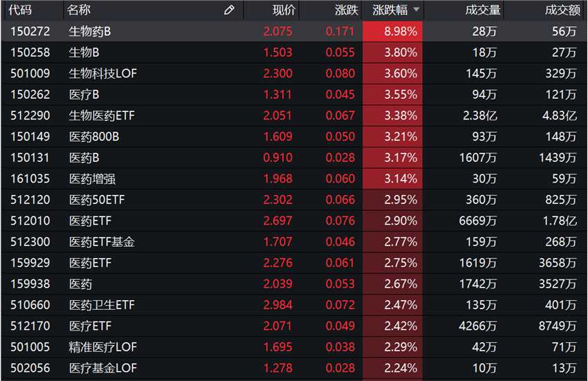
Task: Sort by the 代码 column header
Action: pos(21,10)
